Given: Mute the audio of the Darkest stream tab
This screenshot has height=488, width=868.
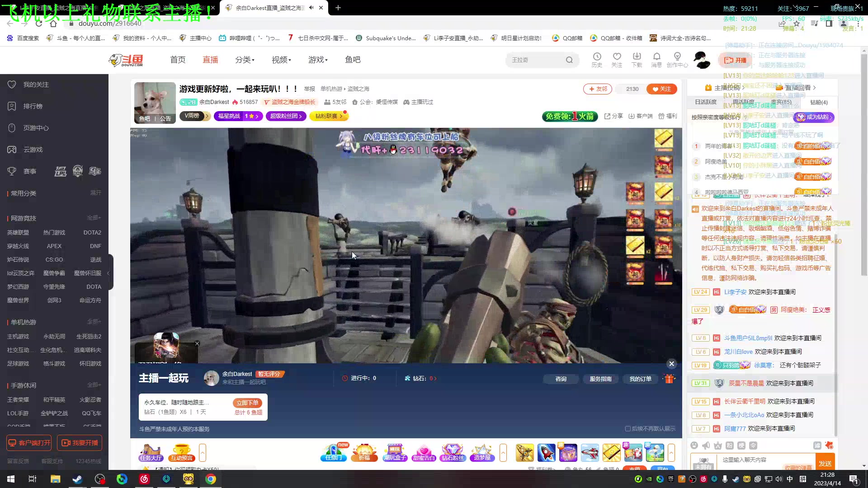Looking at the screenshot, I should pyautogui.click(x=311, y=8).
